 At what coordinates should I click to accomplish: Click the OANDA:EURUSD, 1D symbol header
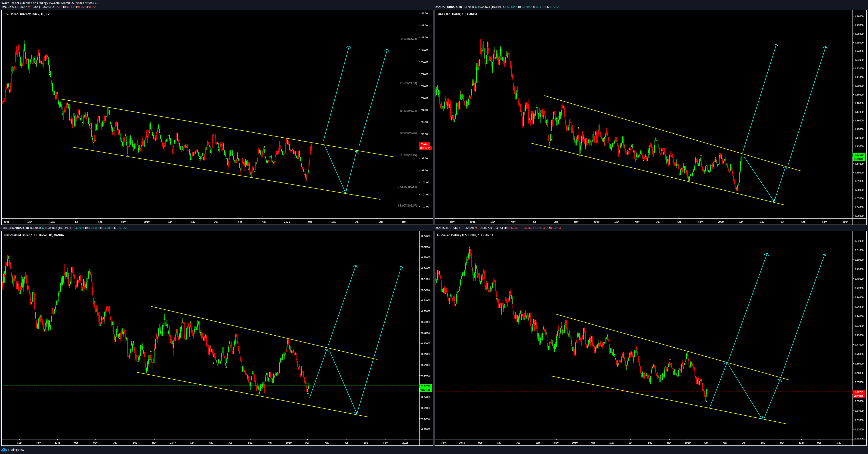tap(448, 7)
